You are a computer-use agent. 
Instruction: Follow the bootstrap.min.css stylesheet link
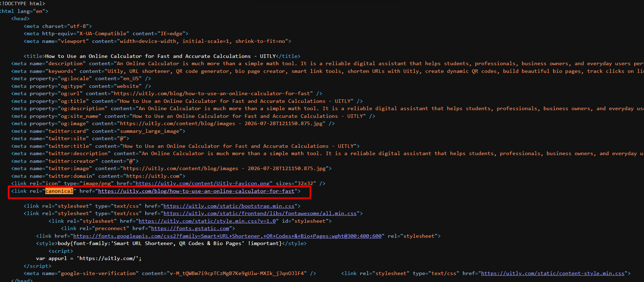pyautogui.click(x=229, y=206)
